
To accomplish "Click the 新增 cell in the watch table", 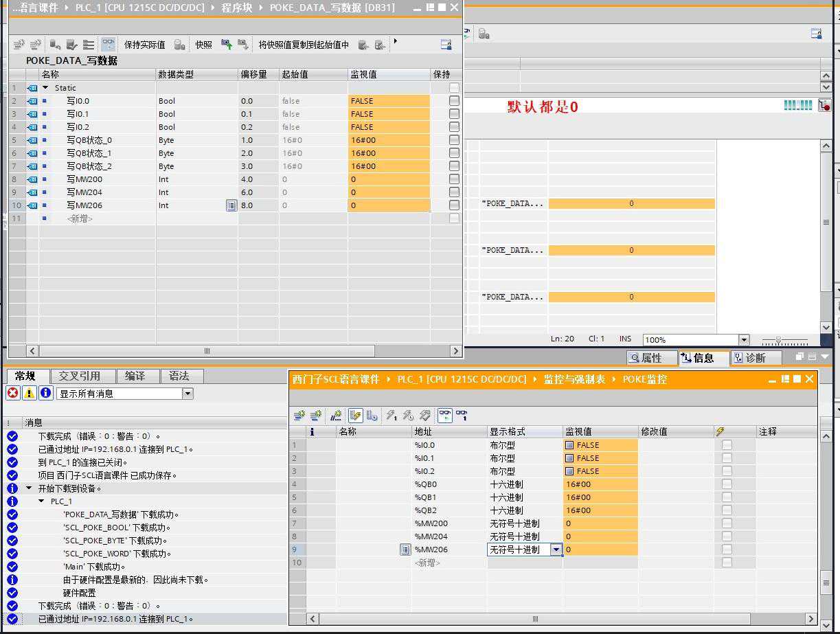I will 427,563.
